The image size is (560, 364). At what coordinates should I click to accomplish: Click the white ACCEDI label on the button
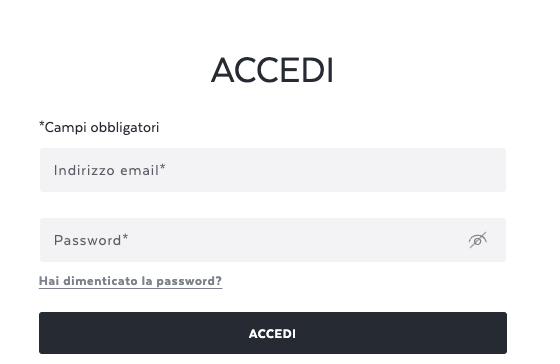pyautogui.click(x=272, y=334)
